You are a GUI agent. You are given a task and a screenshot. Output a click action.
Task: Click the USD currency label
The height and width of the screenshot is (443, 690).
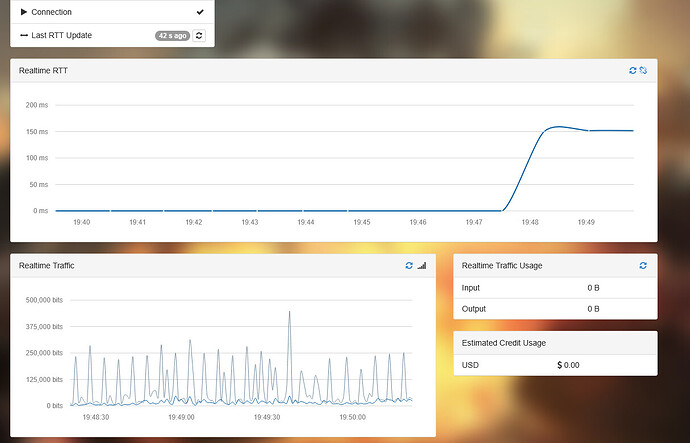click(x=470, y=365)
